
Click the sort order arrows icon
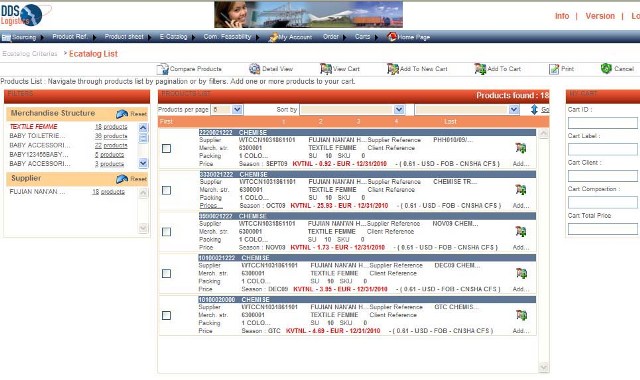(x=534, y=109)
